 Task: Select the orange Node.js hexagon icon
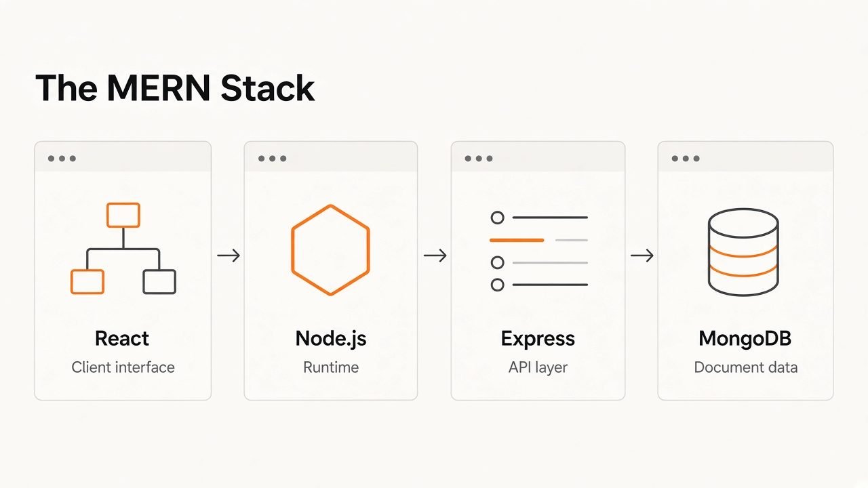pos(330,250)
